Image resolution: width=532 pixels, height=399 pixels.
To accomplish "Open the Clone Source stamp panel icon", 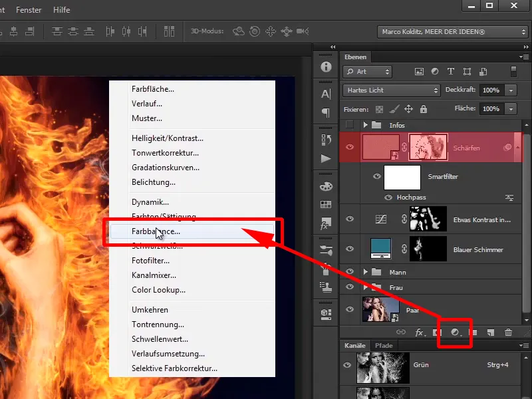I will pyautogui.click(x=326, y=287).
